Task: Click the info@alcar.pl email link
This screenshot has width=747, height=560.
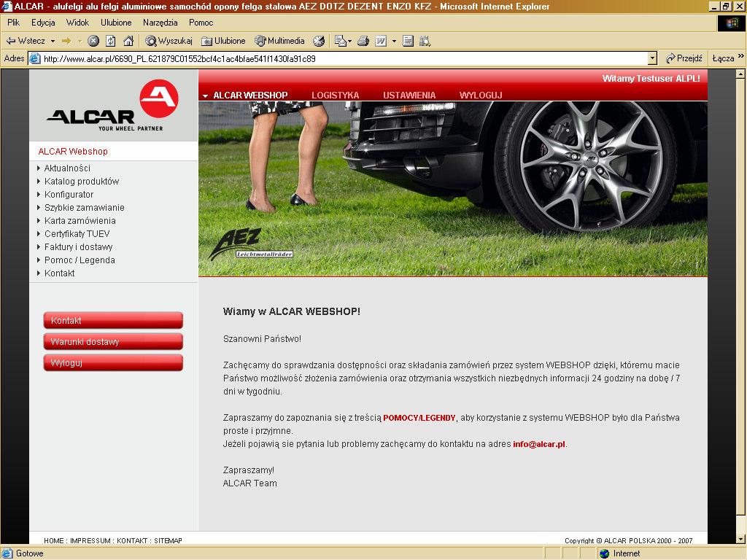Action: point(539,444)
